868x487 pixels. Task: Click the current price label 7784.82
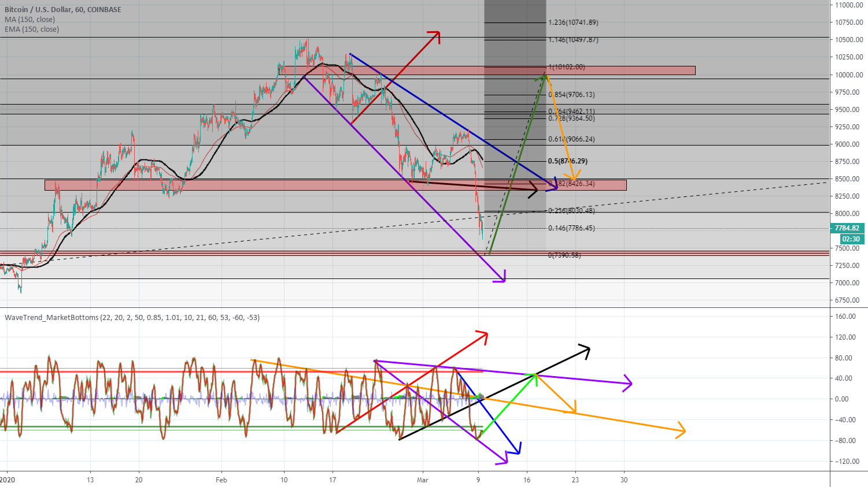(847, 228)
